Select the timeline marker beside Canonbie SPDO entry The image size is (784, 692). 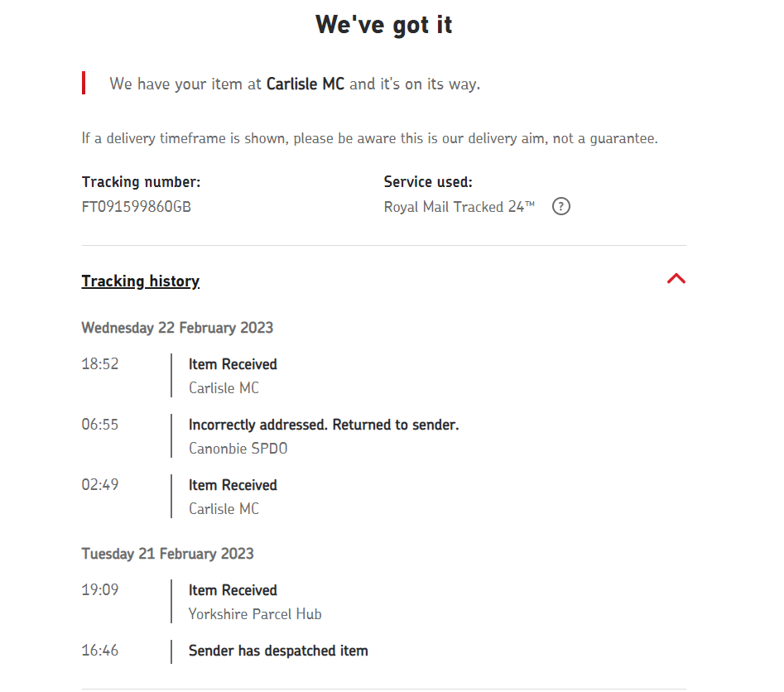click(x=171, y=435)
